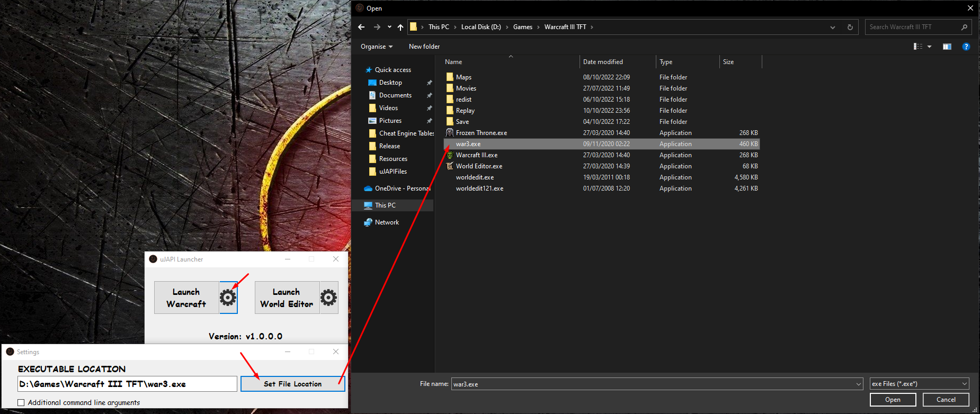Open view options dropdown arrow
Viewport: 980px width, 414px height.
(929, 47)
